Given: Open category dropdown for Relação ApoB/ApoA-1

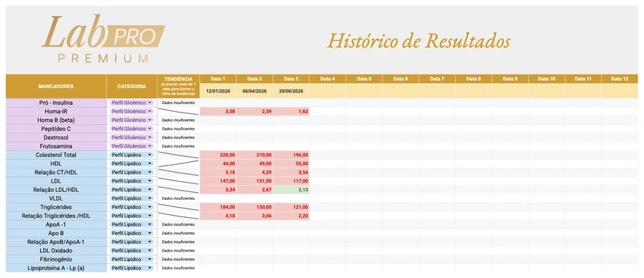Looking at the screenshot, I should pyautogui.click(x=132, y=241).
